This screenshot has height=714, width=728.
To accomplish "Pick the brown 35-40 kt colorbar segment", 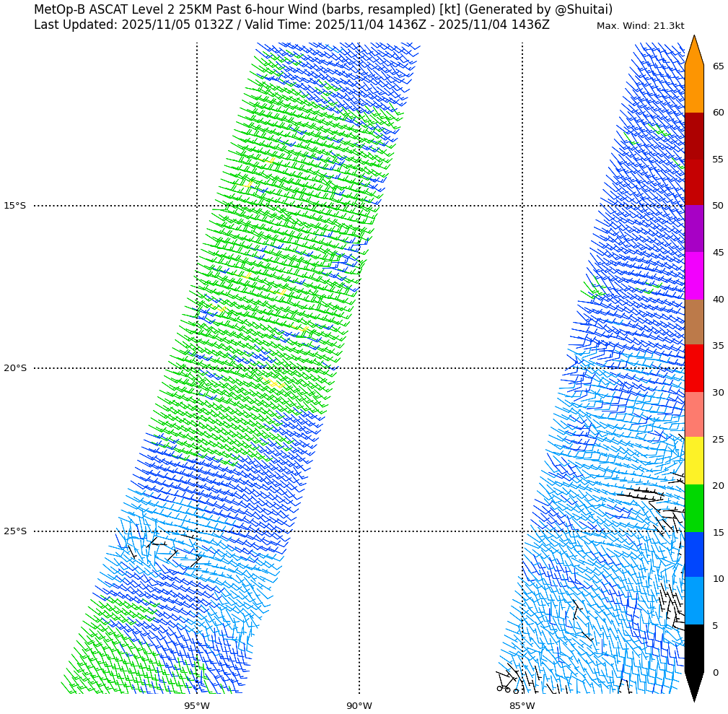I will coord(693,322).
